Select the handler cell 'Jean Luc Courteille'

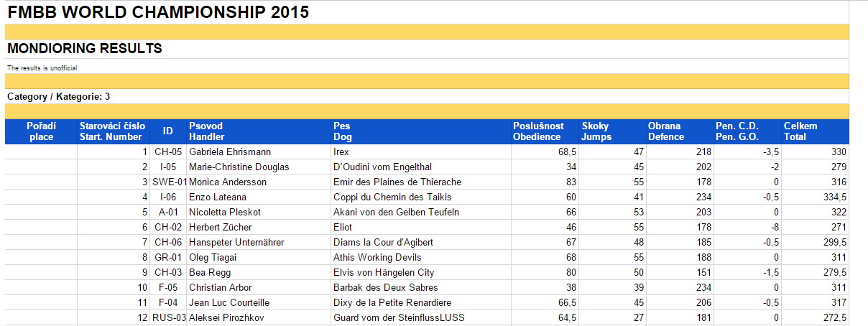click(x=231, y=303)
